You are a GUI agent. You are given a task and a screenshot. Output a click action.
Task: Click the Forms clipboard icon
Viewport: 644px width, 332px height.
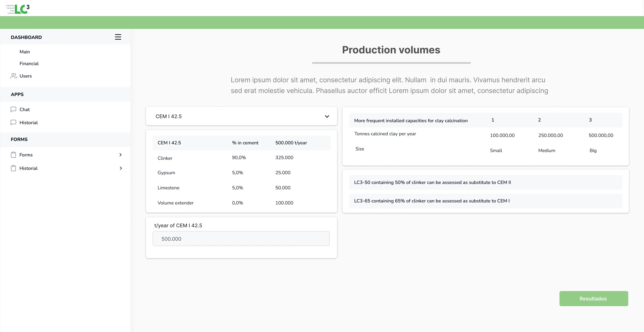[x=14, y=155]
